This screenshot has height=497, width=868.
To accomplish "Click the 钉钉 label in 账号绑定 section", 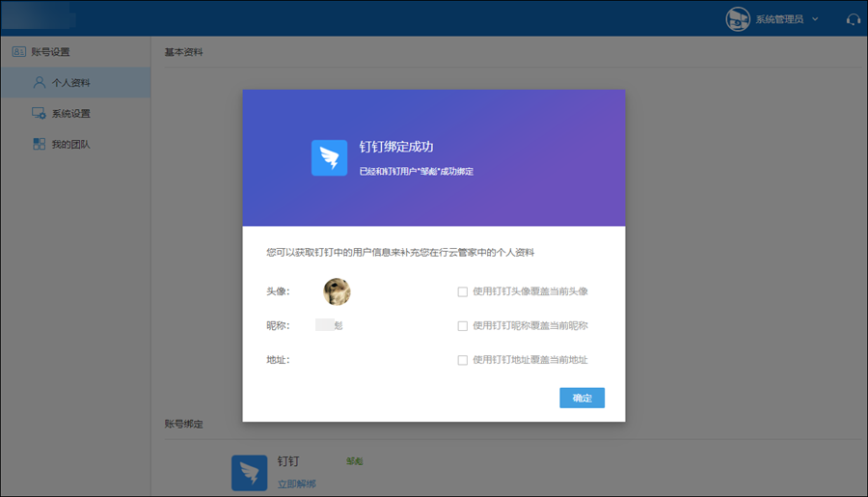I will coord(287,461).
